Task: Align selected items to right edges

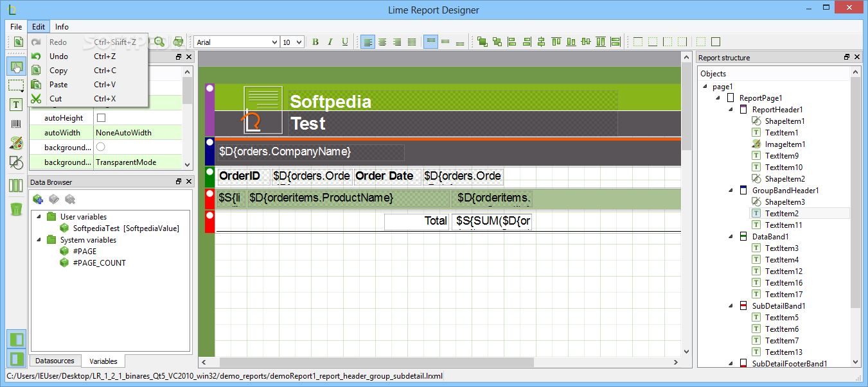Action: pyautogui.click(x=527, y=42)
